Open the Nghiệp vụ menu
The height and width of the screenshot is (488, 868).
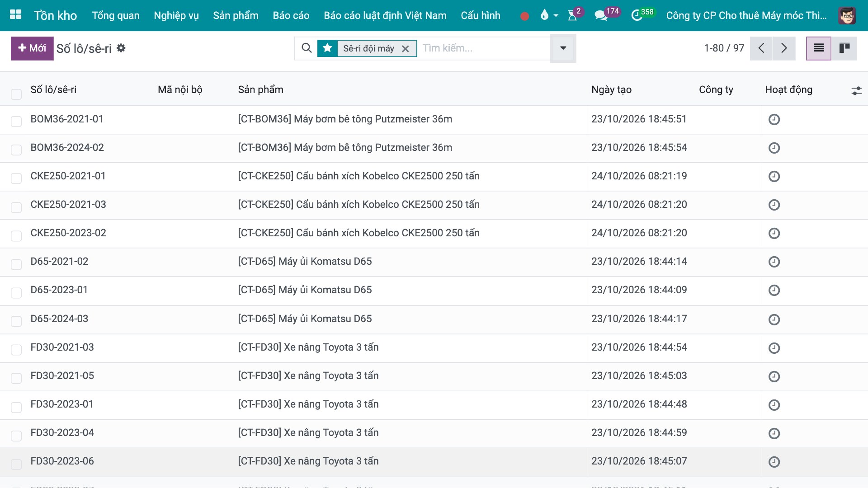click(x=176, y=15)
